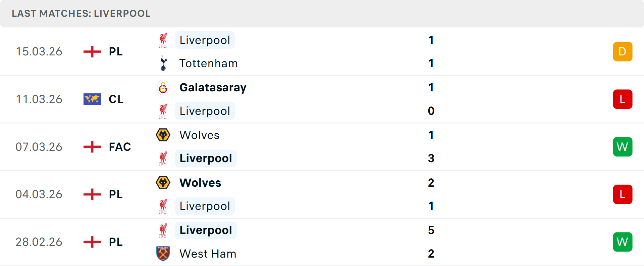The height and width of the screenshot is (266, 644).
Task: Click the West Ham club crest
Action: point(163,254)
